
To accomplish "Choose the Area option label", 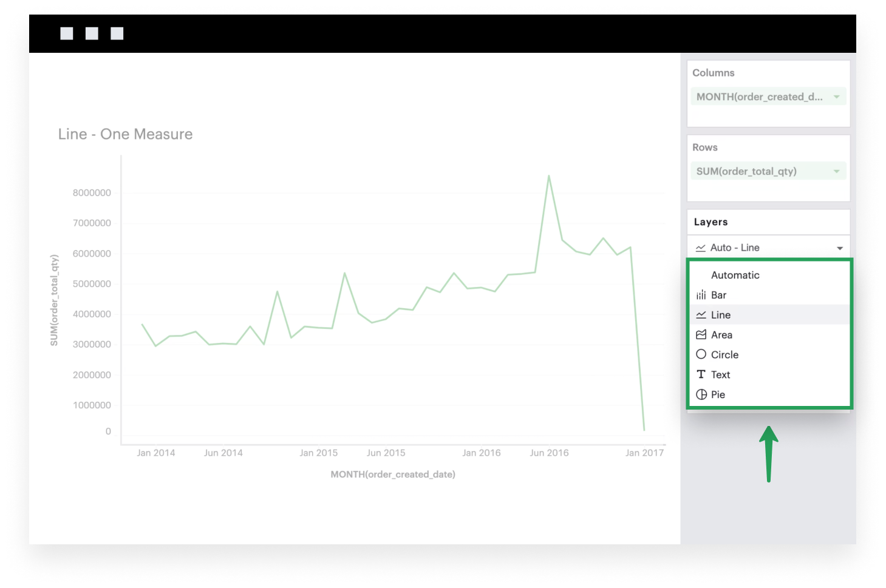I will click(x=721, y=335).
